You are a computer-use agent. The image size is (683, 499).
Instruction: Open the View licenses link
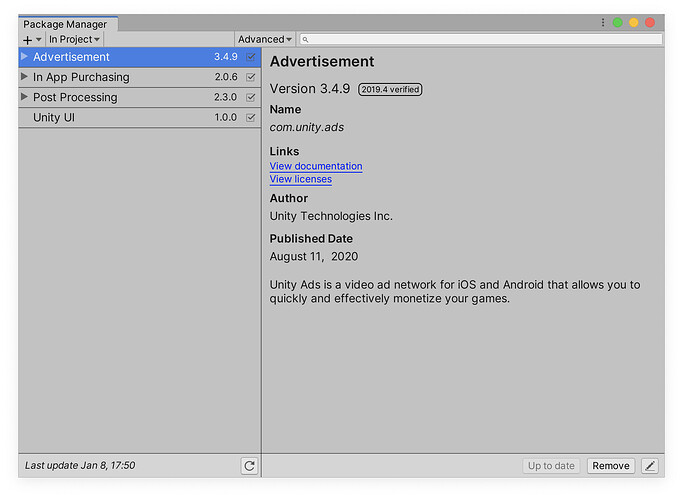click(x=300, y=179)
